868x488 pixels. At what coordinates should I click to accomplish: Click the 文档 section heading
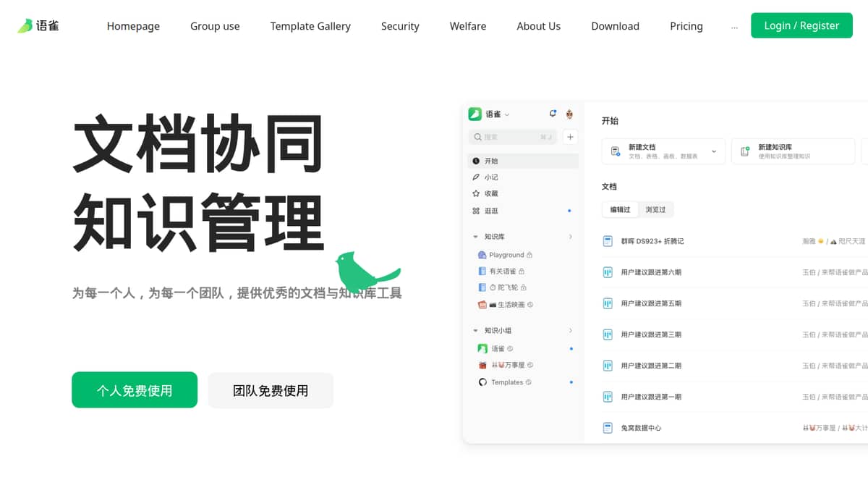click(x=609, y=187)
